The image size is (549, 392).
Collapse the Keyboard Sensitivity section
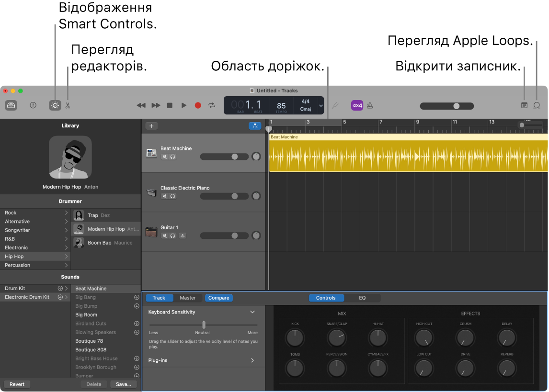(x=252, y=312)
